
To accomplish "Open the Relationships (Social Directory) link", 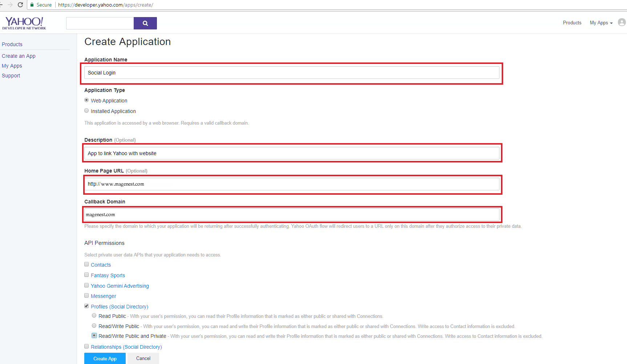I will [x=126, y=347].
